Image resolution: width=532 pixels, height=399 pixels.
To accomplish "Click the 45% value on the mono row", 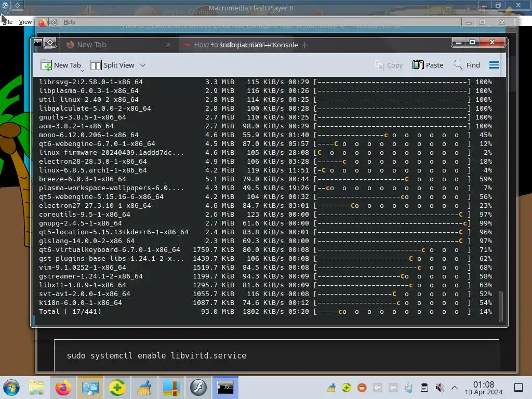I will click(486, 135).
